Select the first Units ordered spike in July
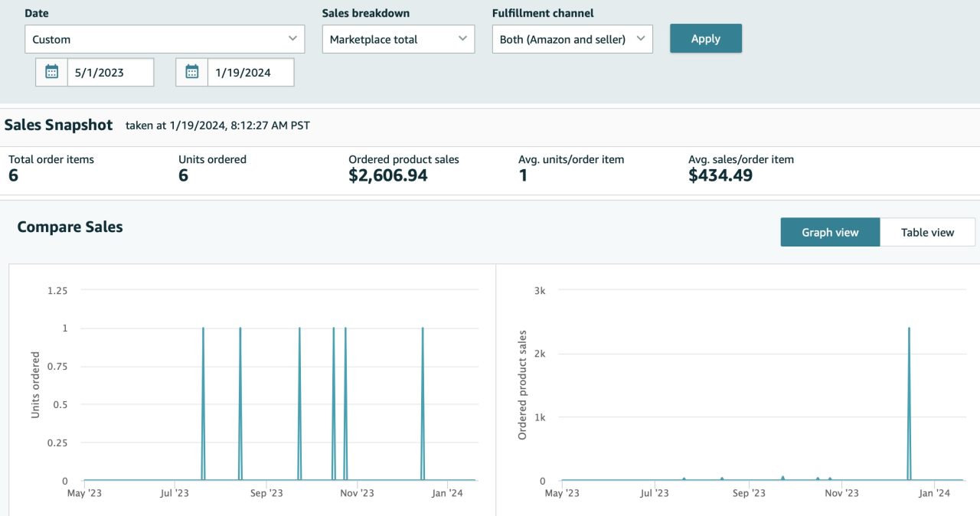980x516 pixels. point(203,329)
